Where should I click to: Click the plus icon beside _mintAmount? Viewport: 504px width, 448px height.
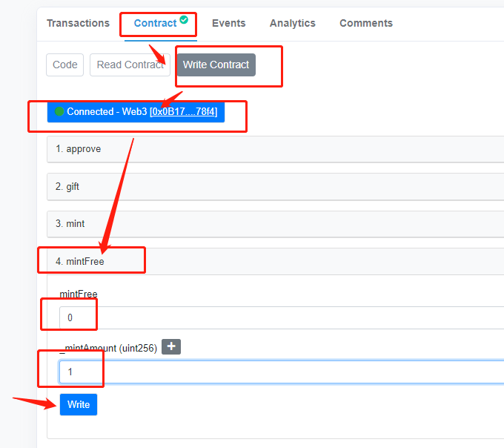pyautogui.click(x=171, y=346)
